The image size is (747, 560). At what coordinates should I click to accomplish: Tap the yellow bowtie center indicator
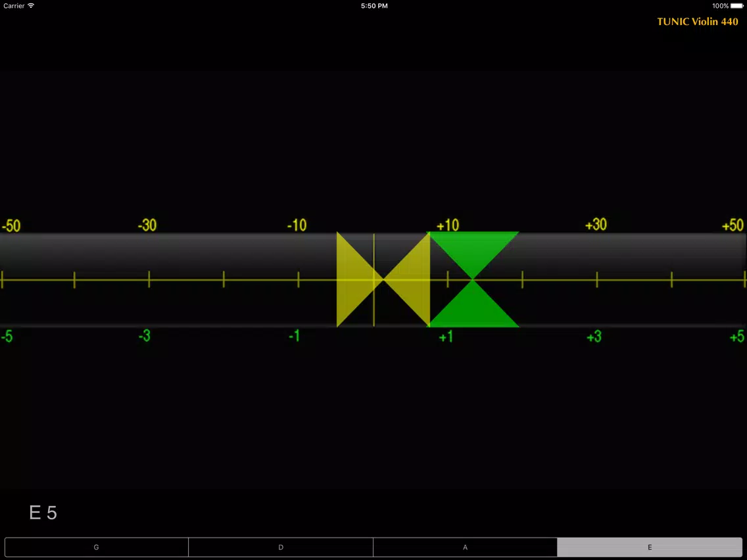pos(383,279)
